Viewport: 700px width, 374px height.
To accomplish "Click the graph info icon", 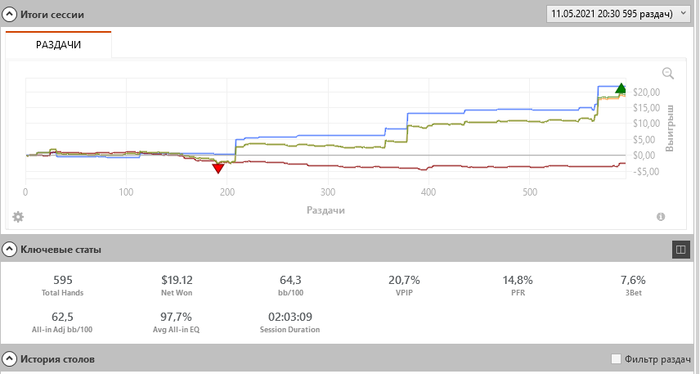I will 661,216.
